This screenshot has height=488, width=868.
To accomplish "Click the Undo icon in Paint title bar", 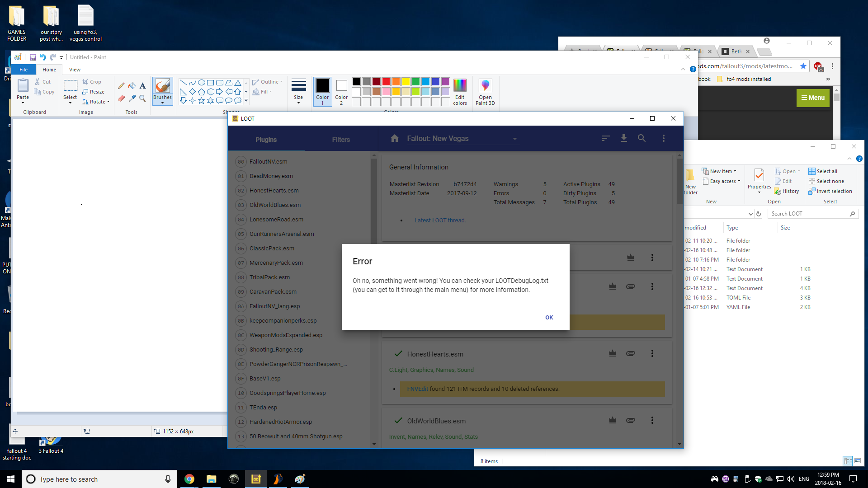I will click(x=43, y=57).
